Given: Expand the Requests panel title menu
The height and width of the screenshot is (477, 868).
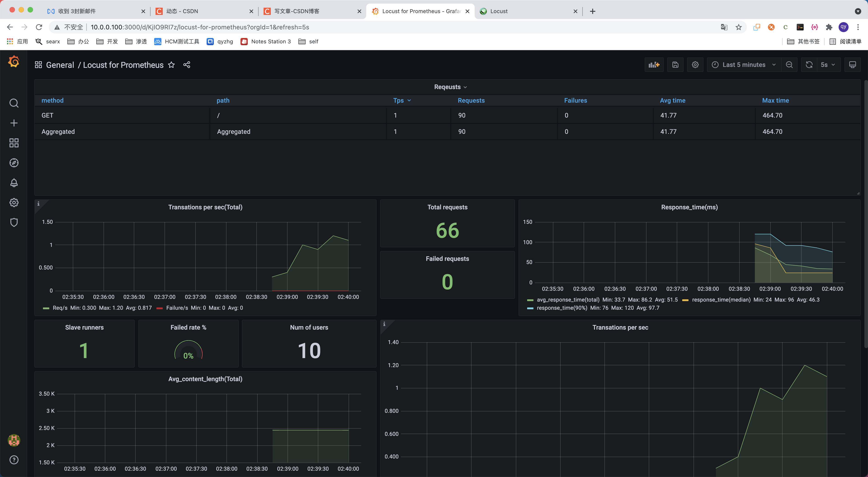Looking at the screenshot, I should point(451,87).
